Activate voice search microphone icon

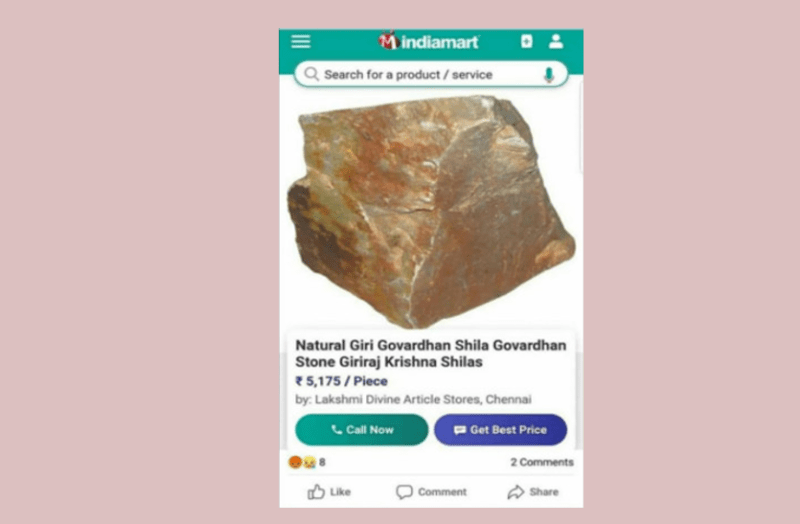549,75
